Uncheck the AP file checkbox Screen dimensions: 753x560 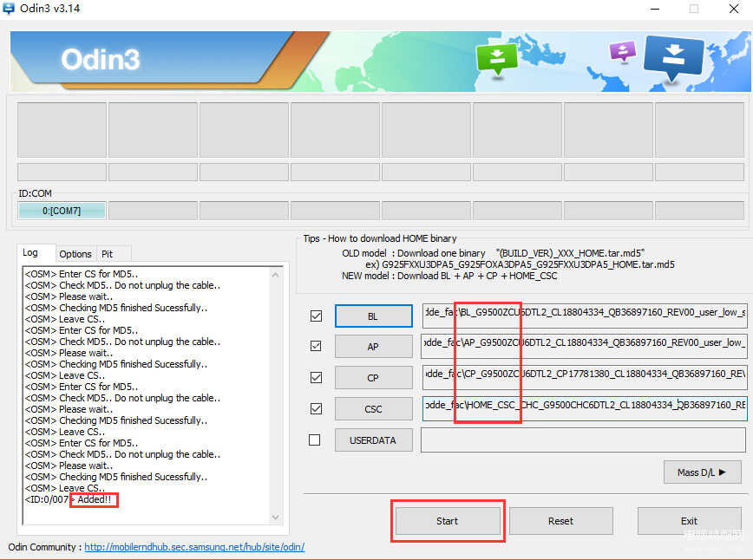316,347
